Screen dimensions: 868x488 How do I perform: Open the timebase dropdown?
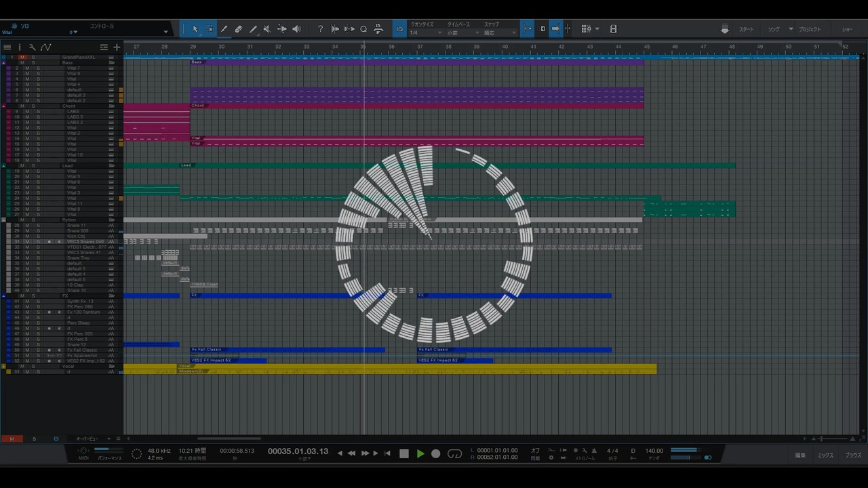(x=462, y=33)
